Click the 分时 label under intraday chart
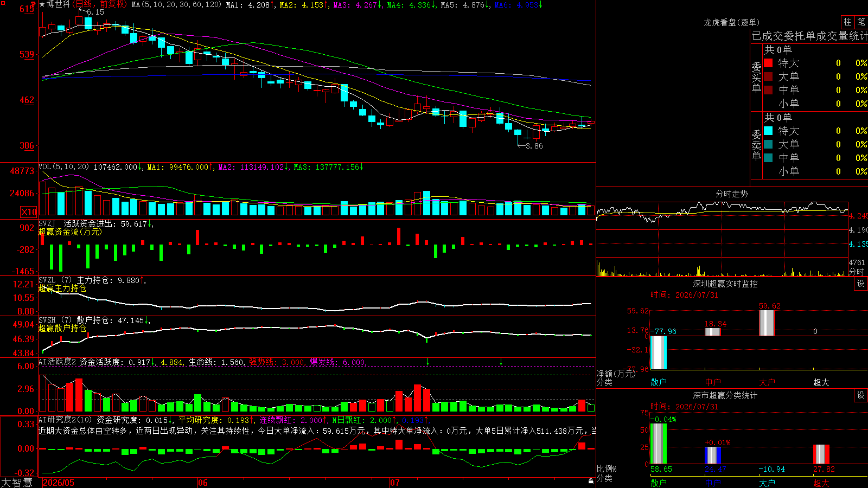Viewport: 868px width, 488px height. point(857,272)
